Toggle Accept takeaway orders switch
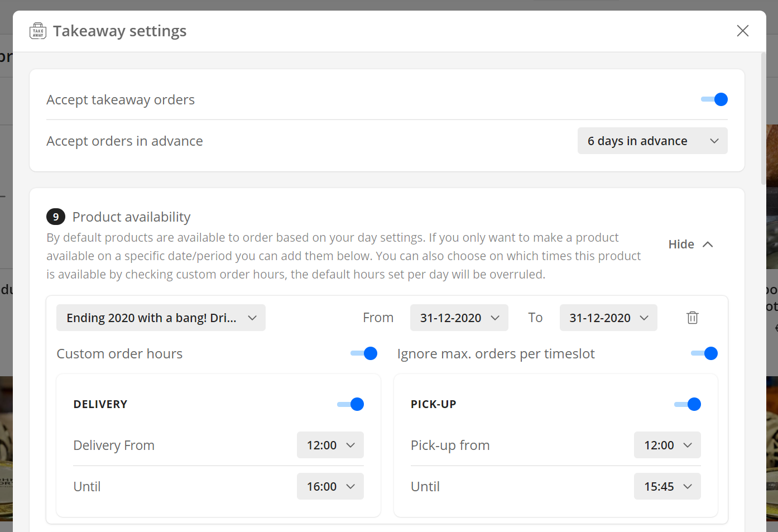Viewport: 778px width, 532px height. [714, 99]
